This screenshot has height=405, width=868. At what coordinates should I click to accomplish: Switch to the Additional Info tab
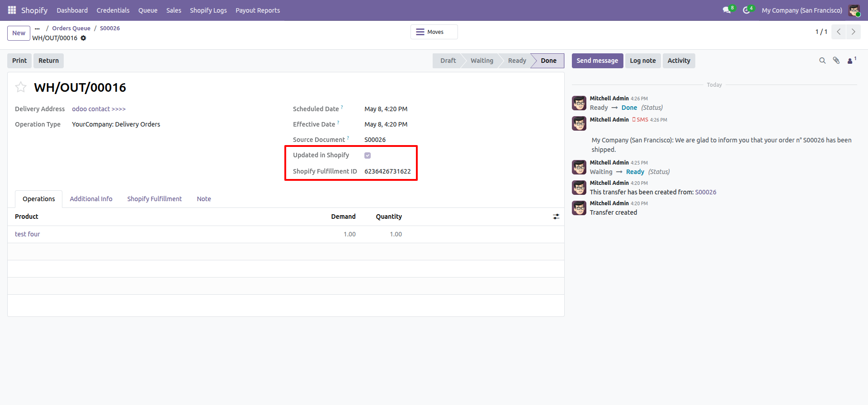tap(91, 199)
